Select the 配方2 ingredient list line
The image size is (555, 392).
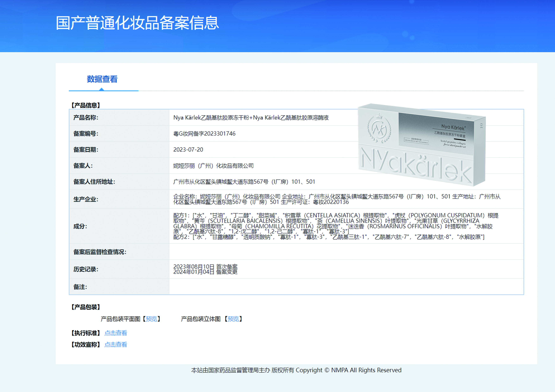pos(329,237)
